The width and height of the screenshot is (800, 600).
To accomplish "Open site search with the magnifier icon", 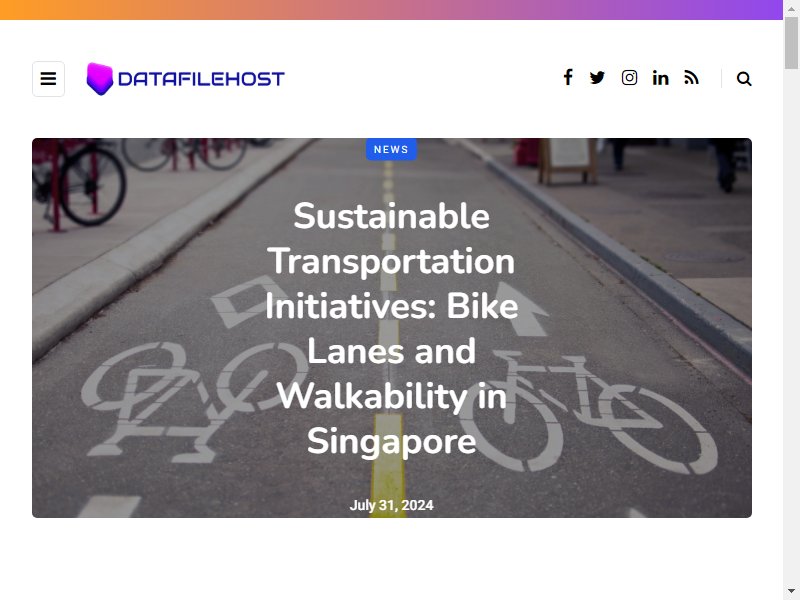I will pyautogui.click(x=744, y=79).
